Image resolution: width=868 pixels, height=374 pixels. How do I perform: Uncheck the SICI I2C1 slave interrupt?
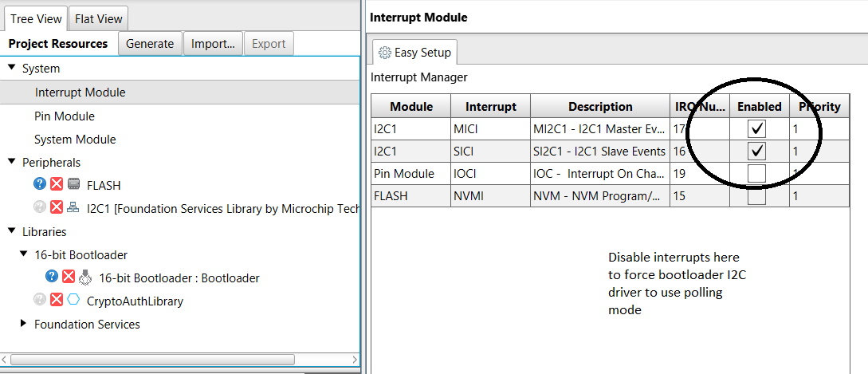[759, 151]
